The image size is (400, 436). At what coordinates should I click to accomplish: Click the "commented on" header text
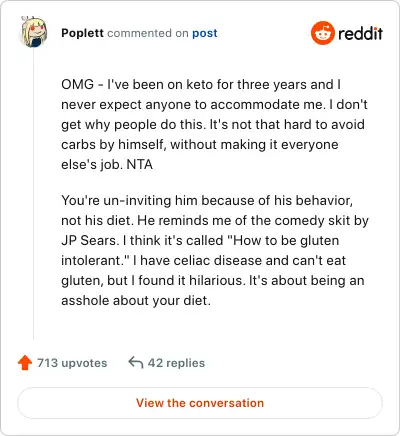[148, 33]
